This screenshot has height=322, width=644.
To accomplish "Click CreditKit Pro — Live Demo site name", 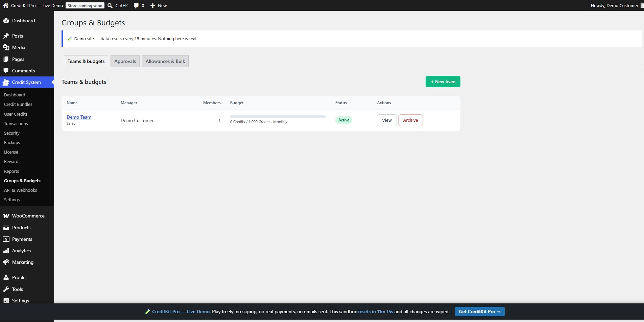I will [37, 5].
